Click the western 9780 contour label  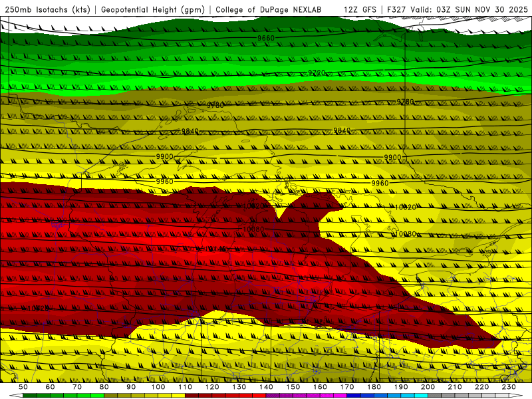[215, 105]
